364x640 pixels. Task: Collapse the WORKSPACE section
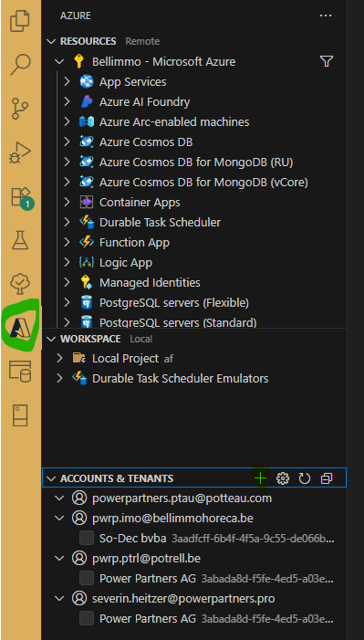click(x=51, y=339)
